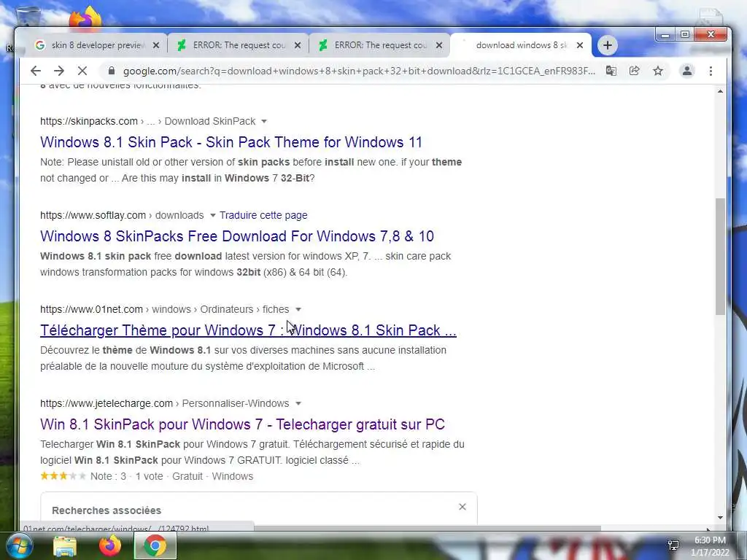The width and height of the screenshot is (747, 560).
Task: Switch to 'skin 8 developer preview' tab
Action: (x=98, y=45)
